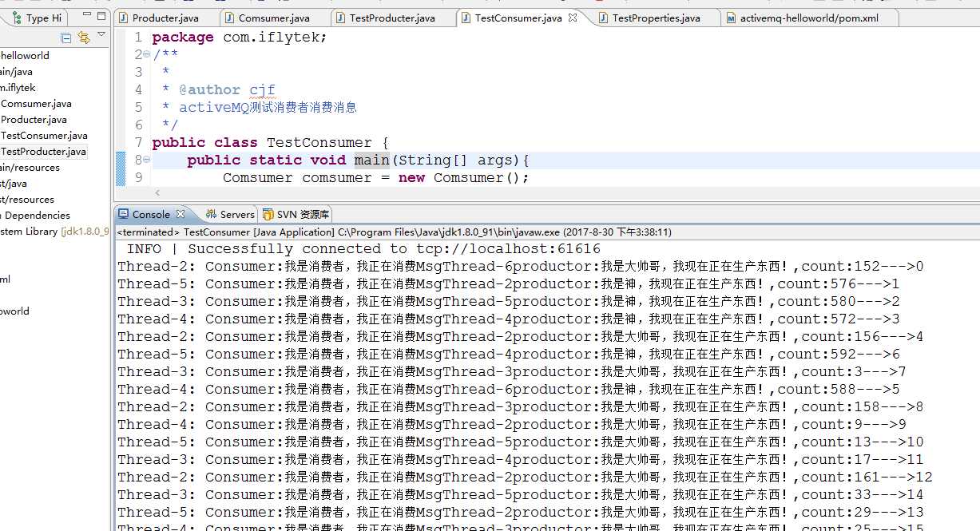Collapse the main method fold at line 8
Image resolution: width=980 pixels, height=531 pixels.
tap(146, 160)
